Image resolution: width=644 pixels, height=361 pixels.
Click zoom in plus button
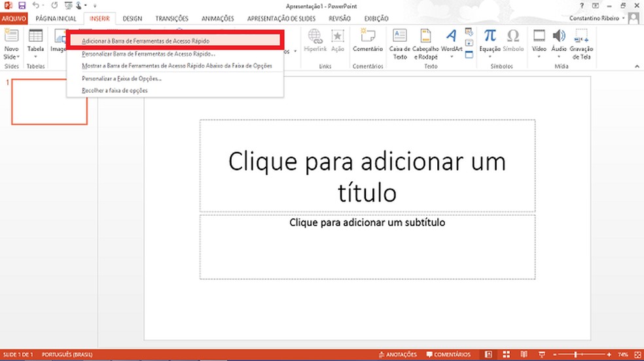click(609, 354)
